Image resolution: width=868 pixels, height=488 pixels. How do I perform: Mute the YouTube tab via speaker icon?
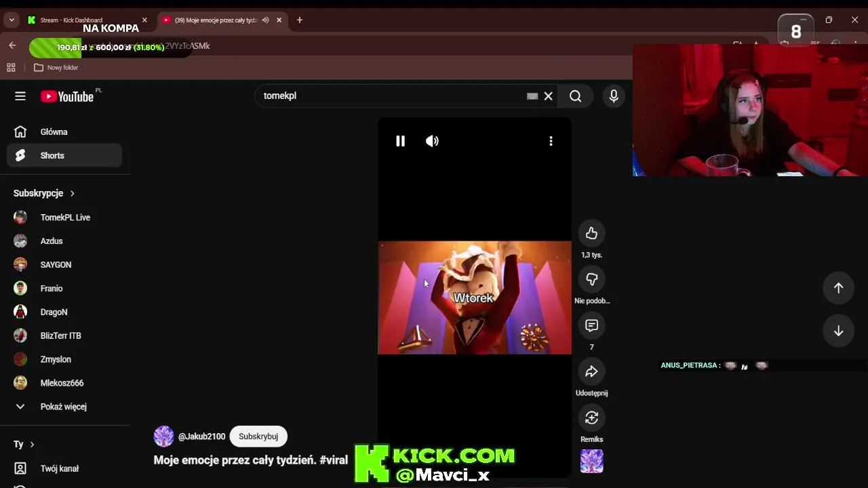[x=266, y=20]
